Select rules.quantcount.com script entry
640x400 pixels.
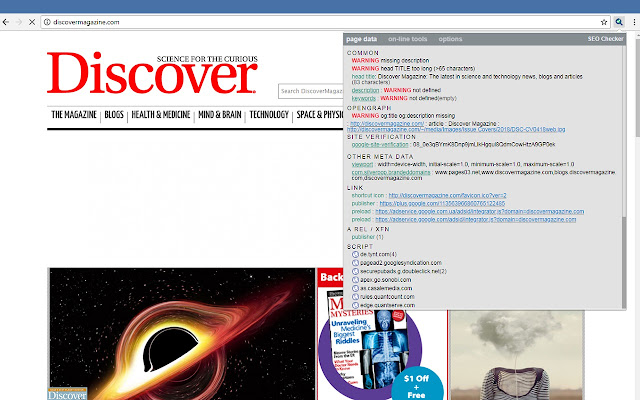[387, 297]
